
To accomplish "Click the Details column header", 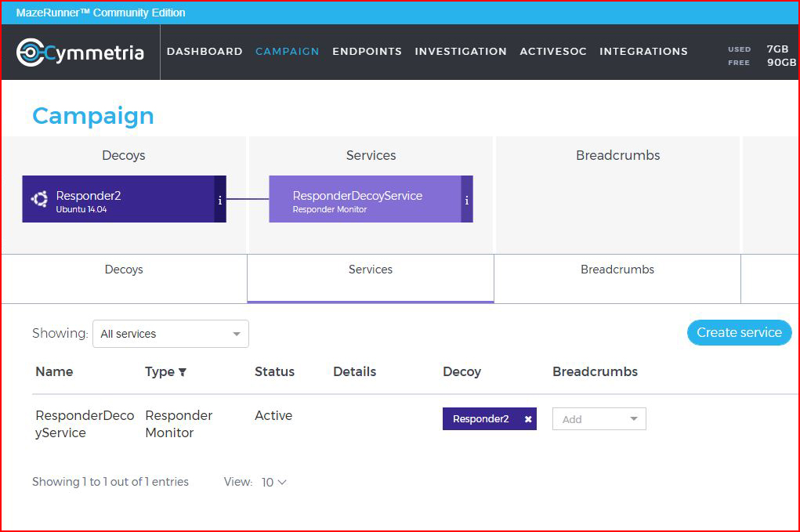I will click(x=355, y=372).
